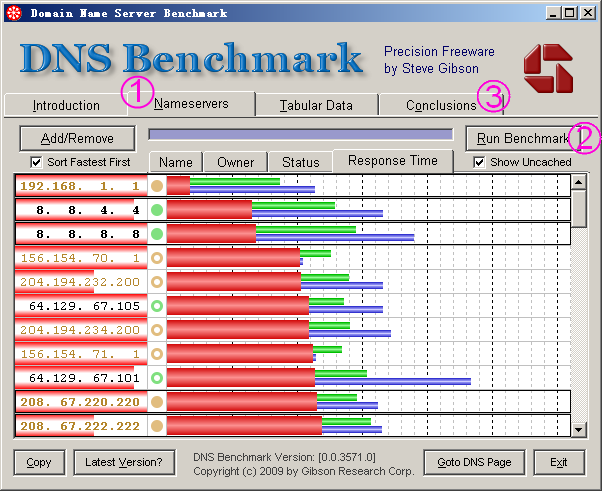Select the 64.129.67.101 nameserver address
Viewport: 602px width, 491px height.
[x=81, y=378]
